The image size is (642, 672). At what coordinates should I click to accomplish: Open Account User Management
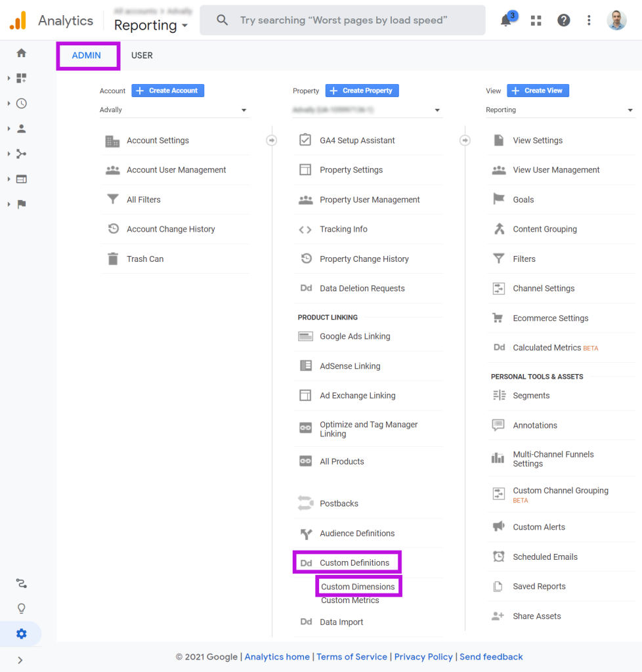point(175,170)
